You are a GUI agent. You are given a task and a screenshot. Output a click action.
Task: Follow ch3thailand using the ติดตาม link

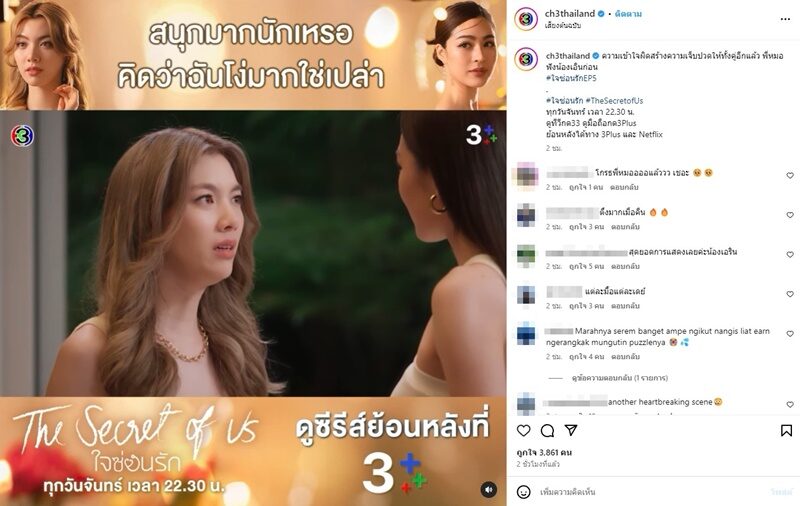pyautogui.click(x=628, y=14)
